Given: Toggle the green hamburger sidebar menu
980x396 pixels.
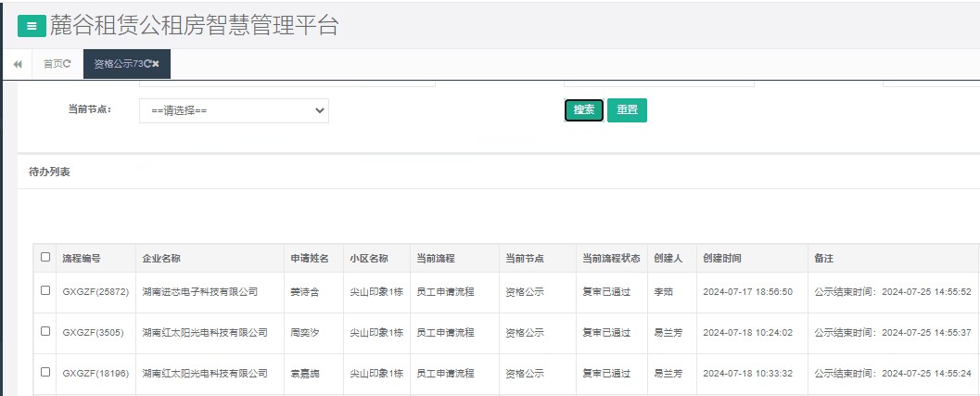Looking at the screenshot, I should [x=32, y=26].
